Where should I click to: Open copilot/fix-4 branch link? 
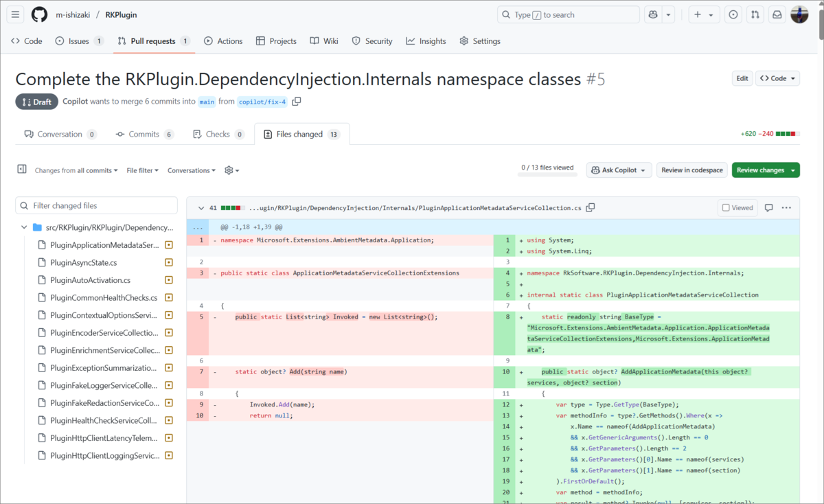tap(262, 102)
